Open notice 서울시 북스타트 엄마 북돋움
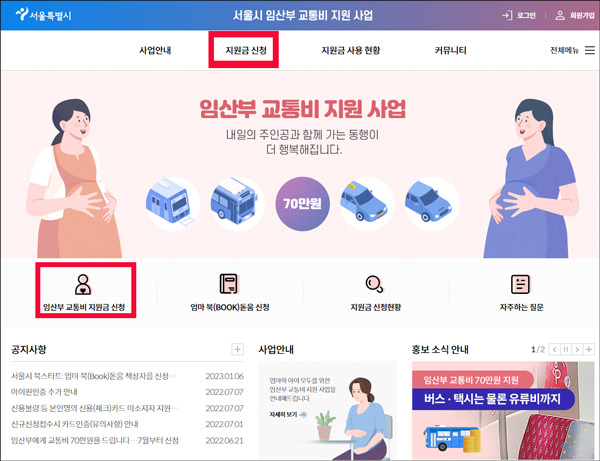This screenshot has width=600, height=461. pos(94,376)
